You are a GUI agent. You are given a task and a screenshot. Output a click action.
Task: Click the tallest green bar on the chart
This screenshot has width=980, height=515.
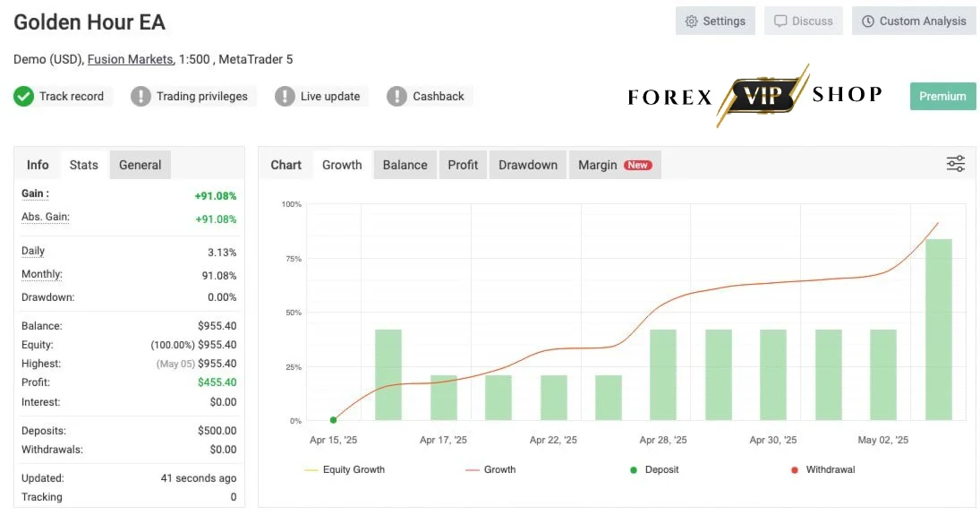[938, 329]
